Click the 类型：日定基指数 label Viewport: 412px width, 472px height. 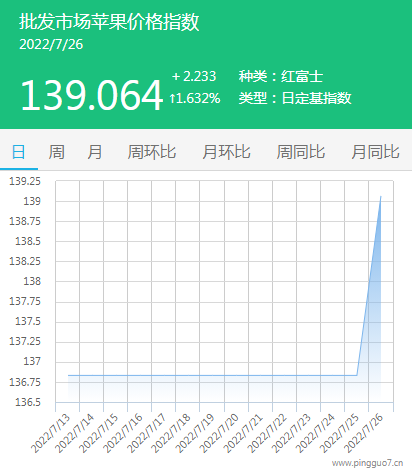coord(295,98)
